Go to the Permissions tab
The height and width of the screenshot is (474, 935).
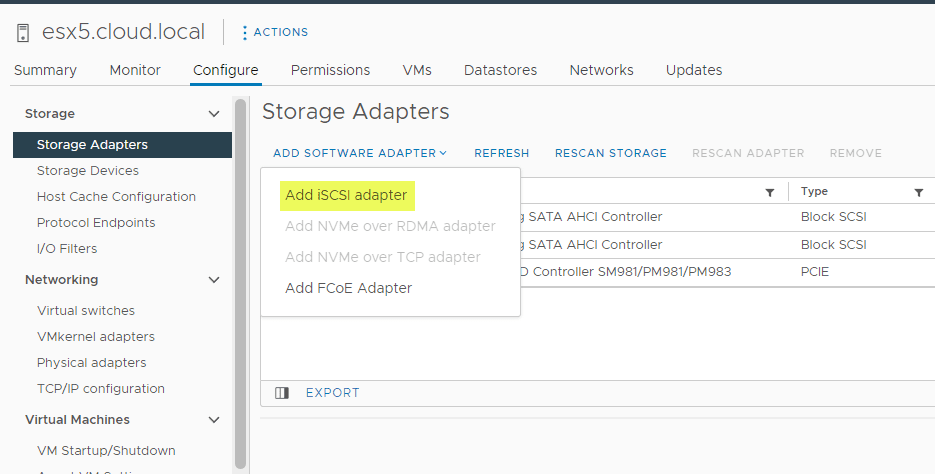(330, 70)
